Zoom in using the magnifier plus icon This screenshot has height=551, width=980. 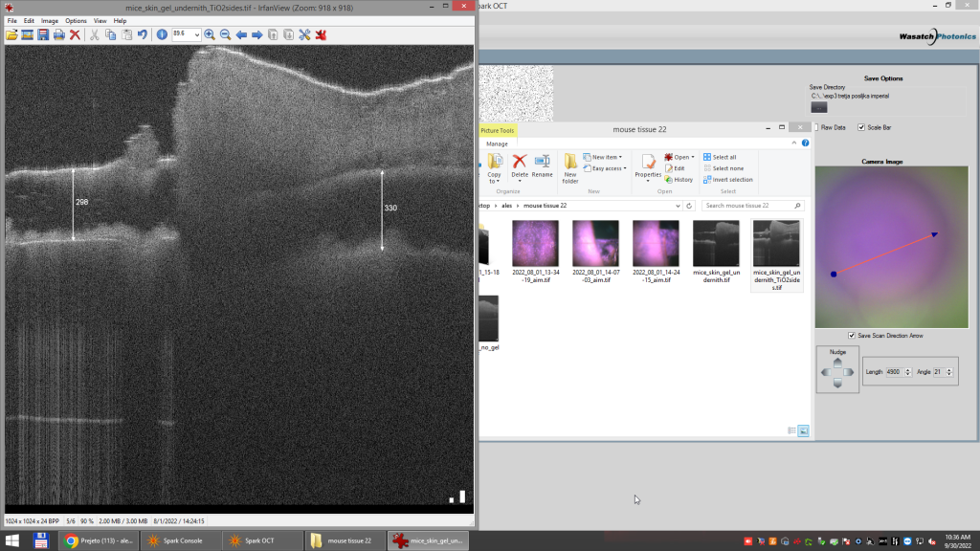click(210, 34)
